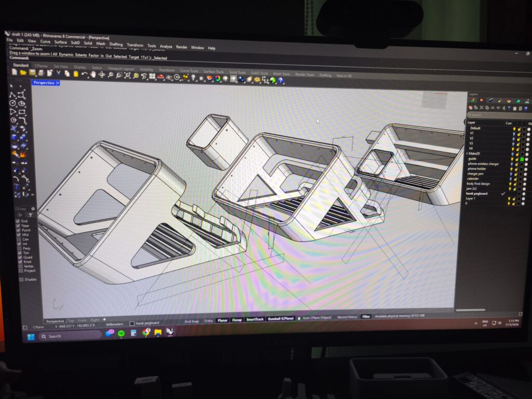Open the Help question mark icon
The width and height of the screenshot is (532, 399).
pyautogui.click(x=281, y=81)
